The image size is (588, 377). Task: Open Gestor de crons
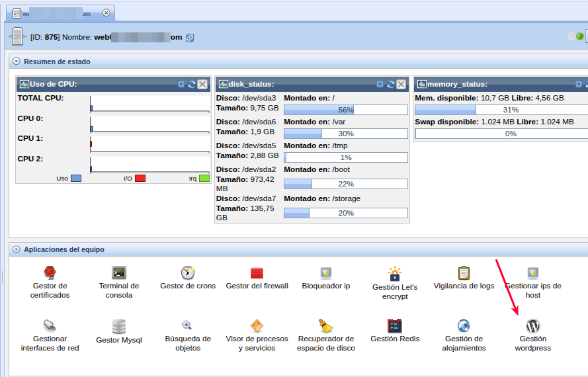pyautogui.click(x=188, y=273)
